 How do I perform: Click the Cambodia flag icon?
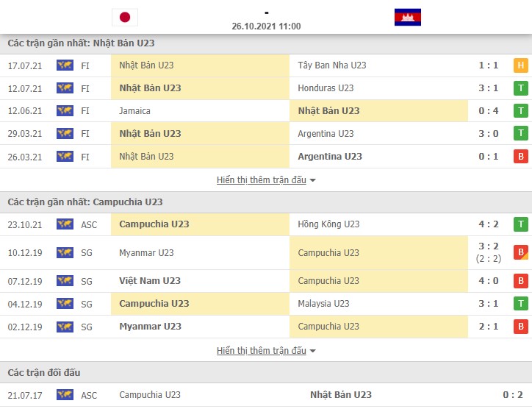(x=408, y=18)
